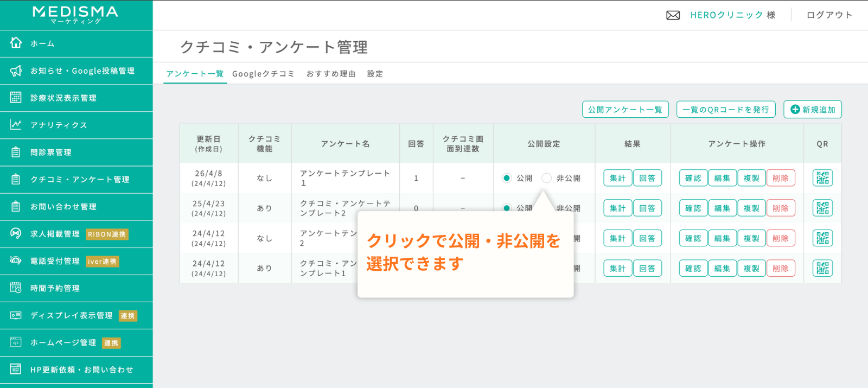
Task: Click 新規追加 button
Action: pyautogui.click(x=813, y=110)
